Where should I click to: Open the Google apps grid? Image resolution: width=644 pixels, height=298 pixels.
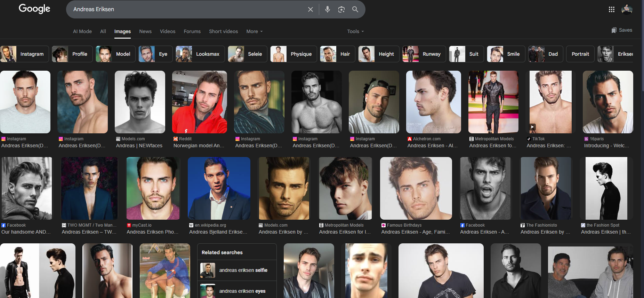[611, 9]
